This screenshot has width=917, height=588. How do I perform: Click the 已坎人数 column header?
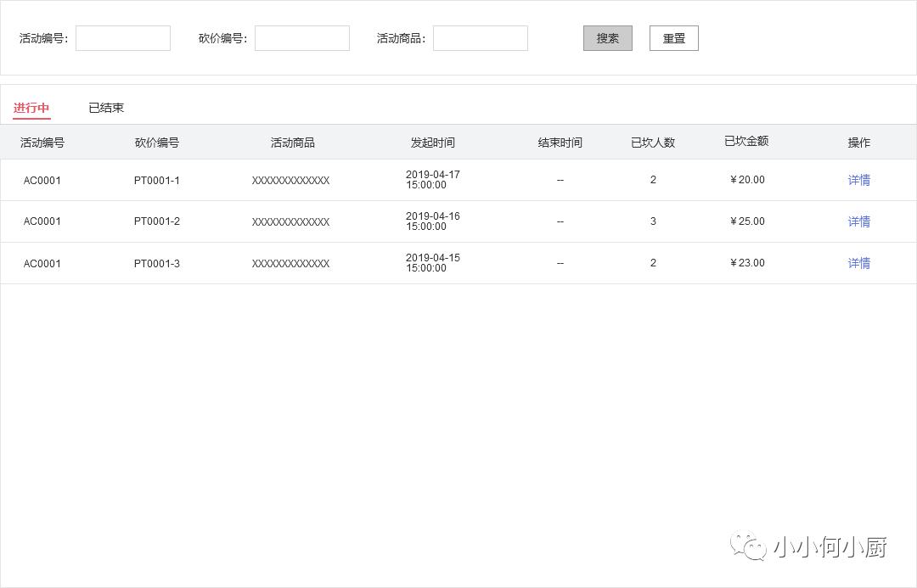tap(652, 142)
